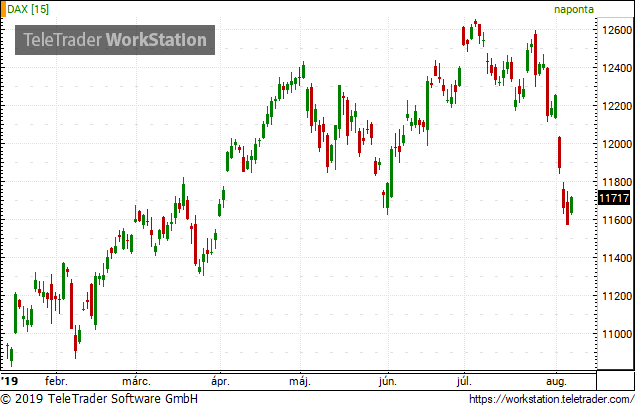Image resolution: width=635 pixels, height=408 pixels.
Task: Click the 11400 price axis label
Action: pyautogui.click(x=617, y=258)
